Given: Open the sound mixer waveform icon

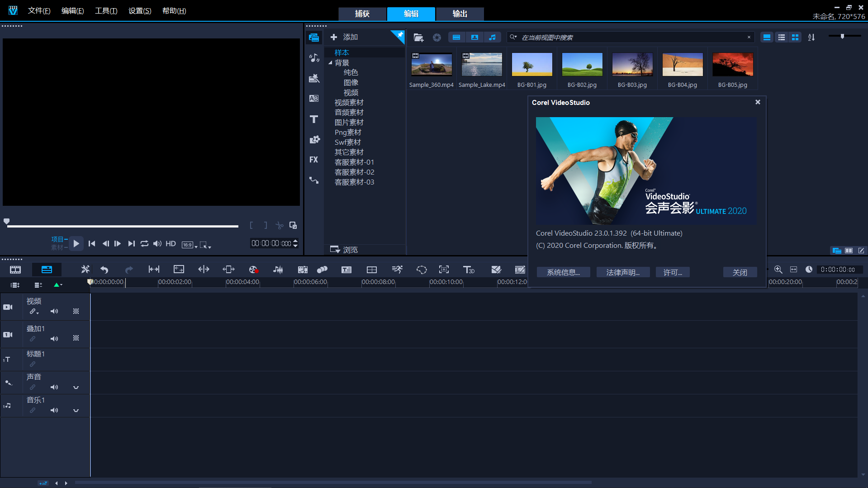Looking at the screenshot, I should (x=278, y=270).
